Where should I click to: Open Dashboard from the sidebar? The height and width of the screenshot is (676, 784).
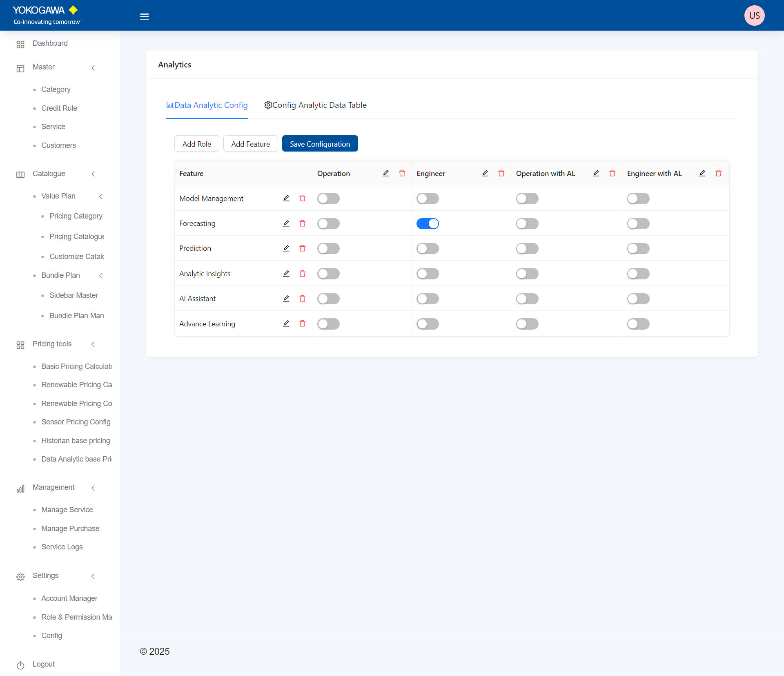tap(50, 43)
